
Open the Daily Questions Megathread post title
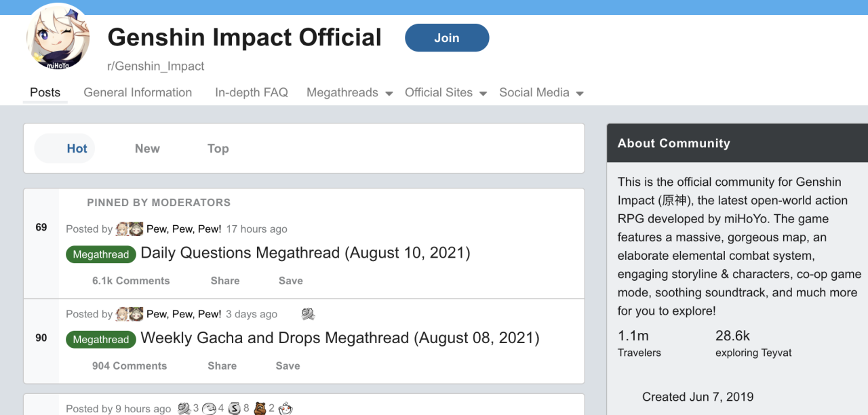[305, 253]
